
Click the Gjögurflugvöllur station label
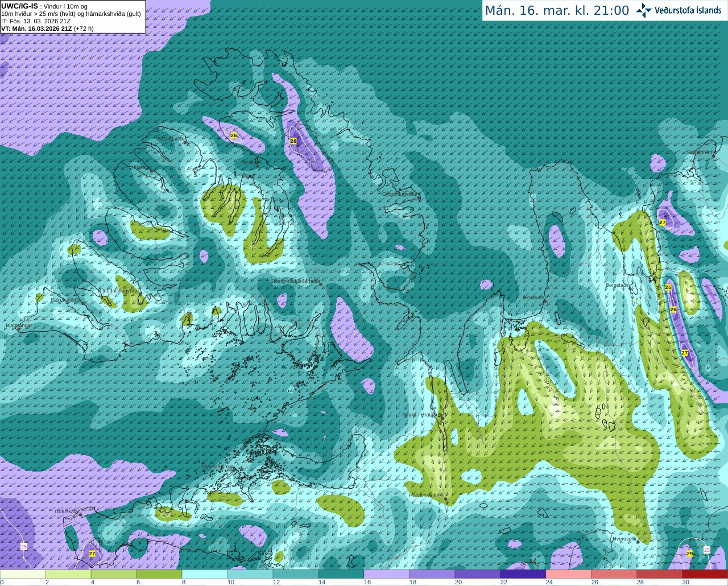pyautogui.click(x=400, y=194)
